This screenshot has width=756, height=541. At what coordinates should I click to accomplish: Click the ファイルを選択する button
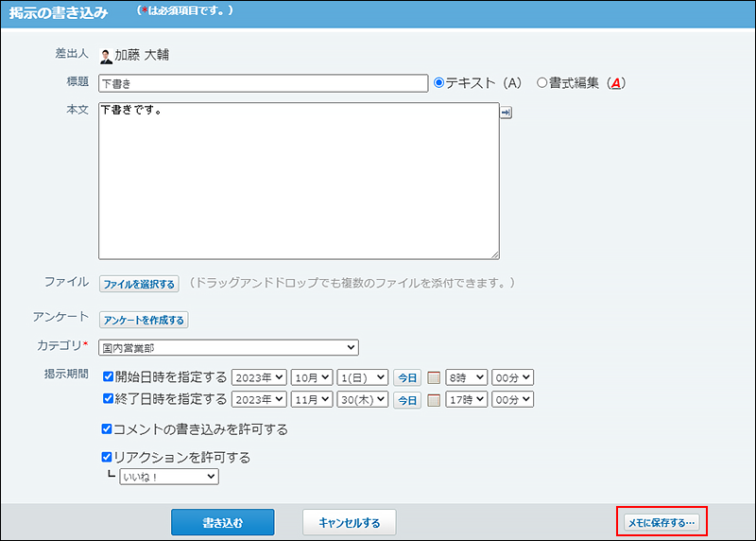[x=139, y=284]
